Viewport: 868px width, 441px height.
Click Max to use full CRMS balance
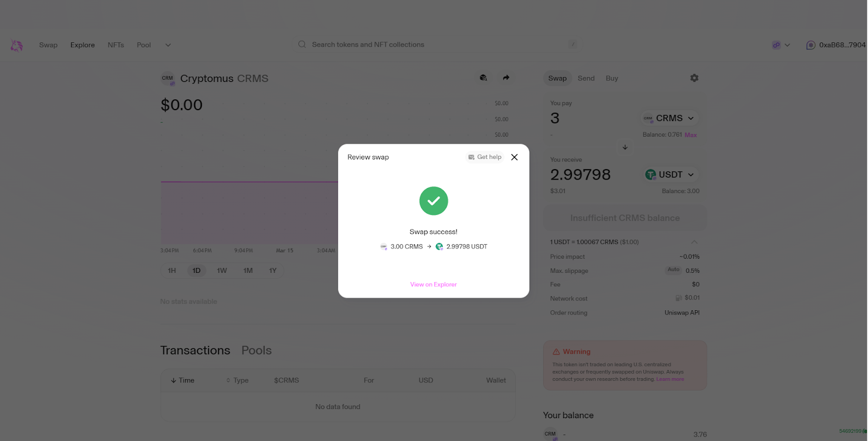pos(690,135)
